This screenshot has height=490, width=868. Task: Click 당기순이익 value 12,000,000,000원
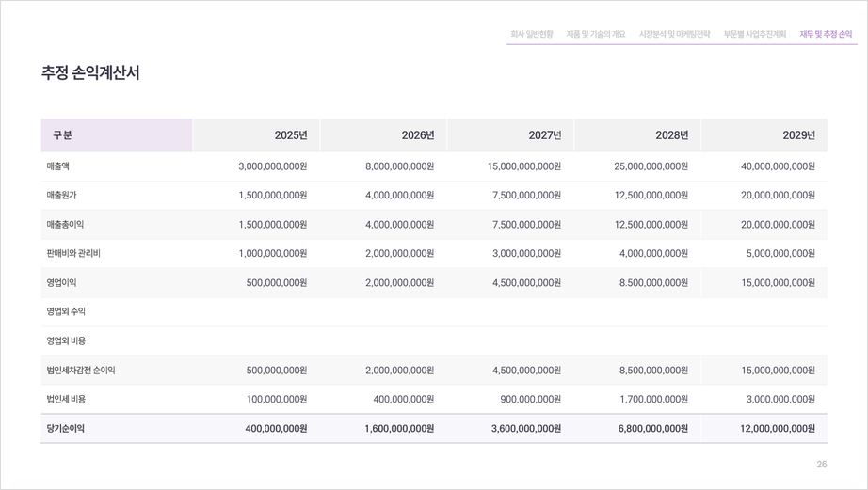pos(778,428)
